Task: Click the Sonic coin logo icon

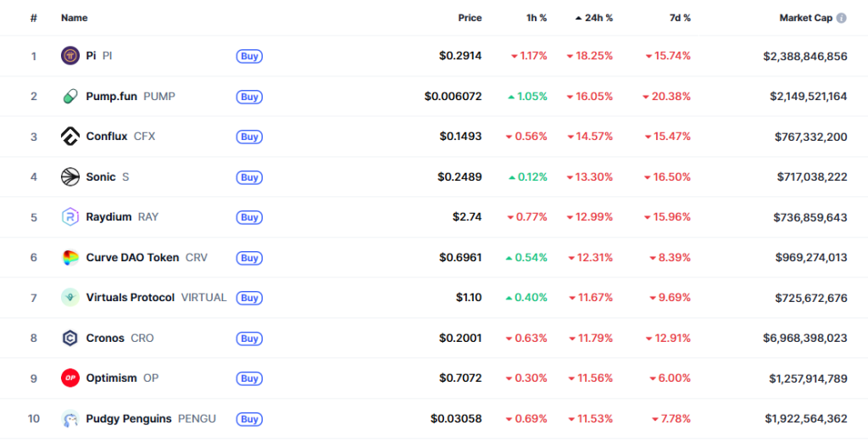Action: point(70,177)
